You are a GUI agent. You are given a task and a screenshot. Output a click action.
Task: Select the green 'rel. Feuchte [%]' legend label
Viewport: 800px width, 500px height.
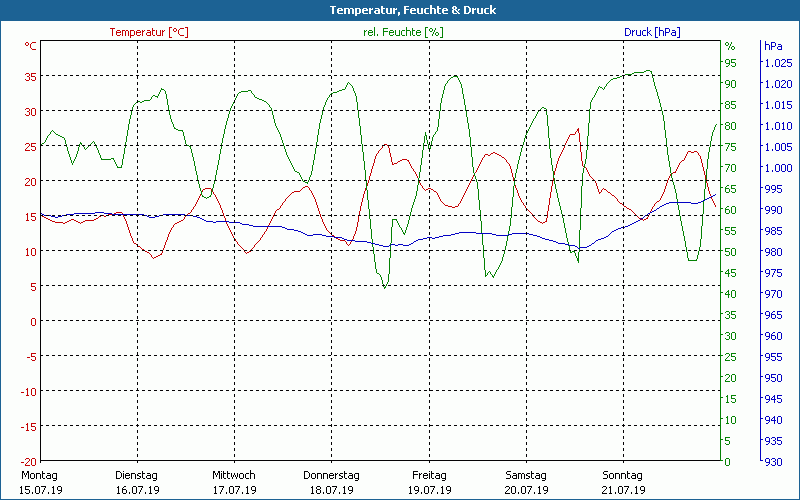[403, 32]
